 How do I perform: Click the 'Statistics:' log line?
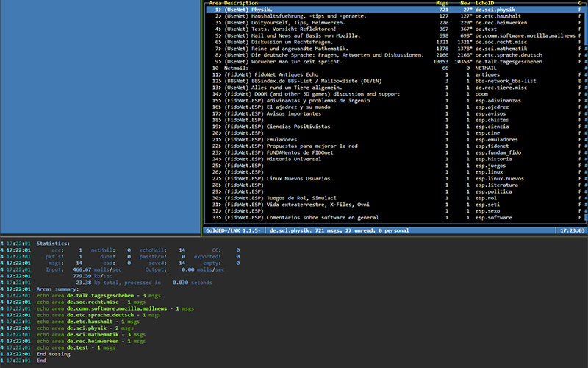[x=53, y=244]
